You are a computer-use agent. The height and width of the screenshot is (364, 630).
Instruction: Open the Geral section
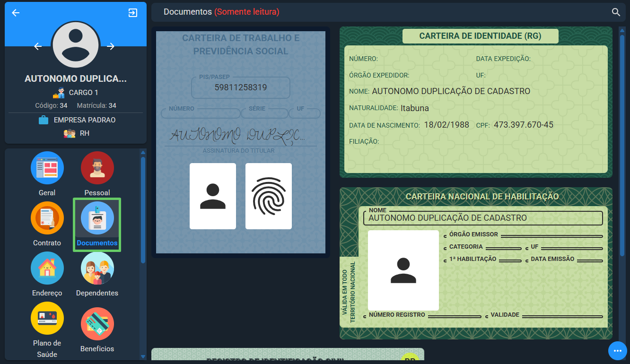pos(47,174)
